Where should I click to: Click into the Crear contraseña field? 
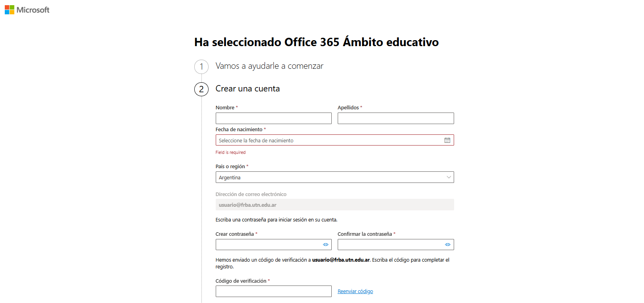tap(268, 245)
